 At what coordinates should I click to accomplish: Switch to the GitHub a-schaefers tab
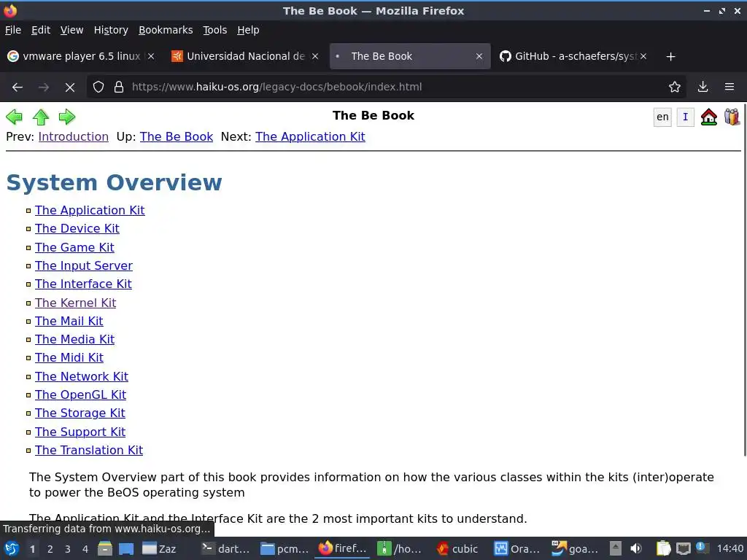pyautogui.click(x=573, y=56)
